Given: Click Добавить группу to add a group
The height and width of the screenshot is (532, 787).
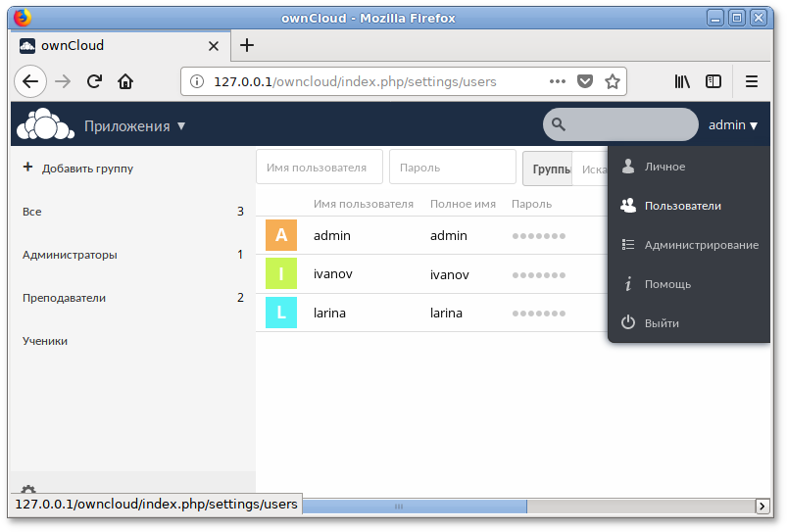Looking at the screenshot, I should click(x=86, y=169).
